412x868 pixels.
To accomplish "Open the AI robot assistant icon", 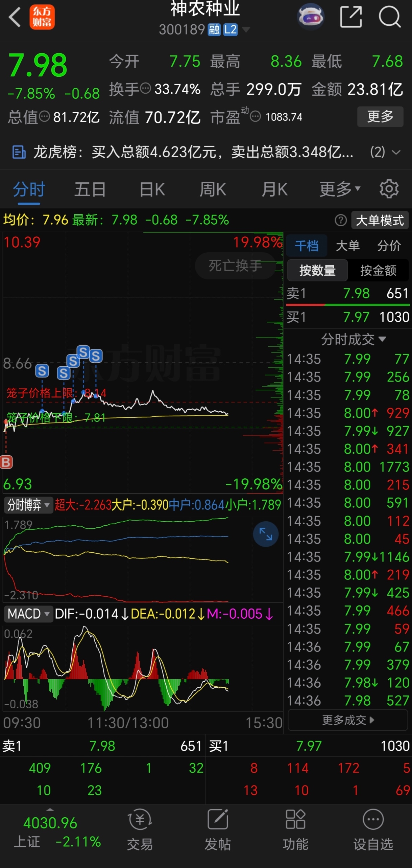I will [311, 16].
